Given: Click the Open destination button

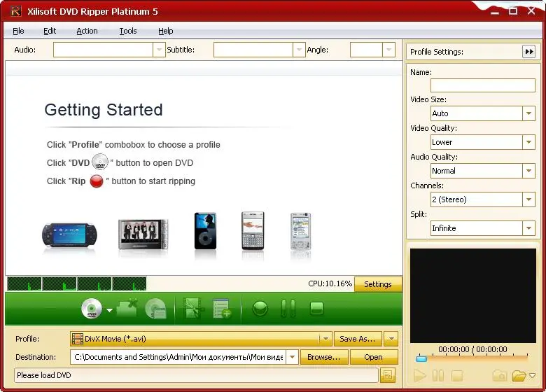Looking at the screenshot, I should pos(374,357).
